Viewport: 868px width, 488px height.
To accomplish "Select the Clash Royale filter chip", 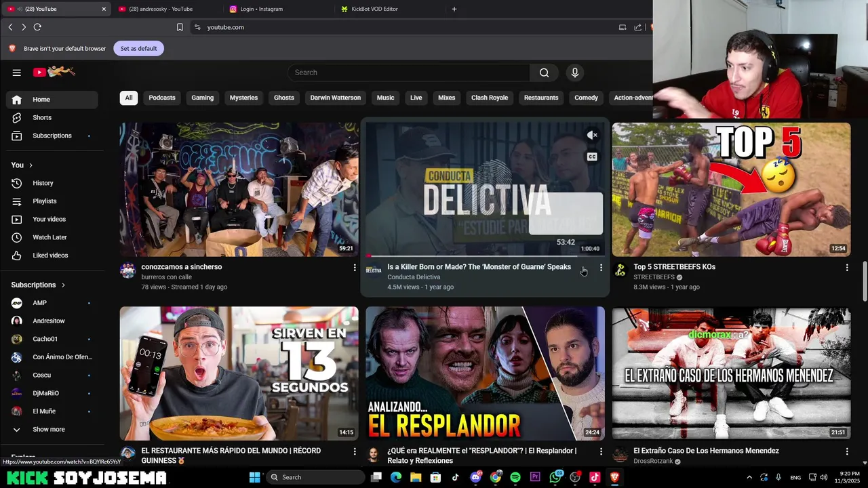I will (490, 98).
